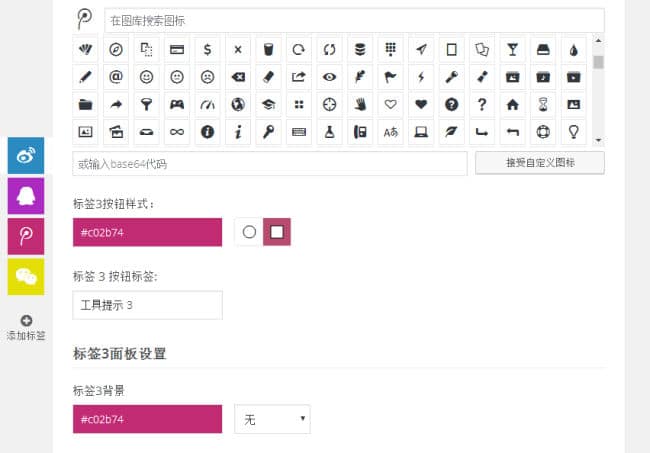This screenshot has width=650, height=453.
Task: Choose the happy smiley face icon
Action: point(146,77)
